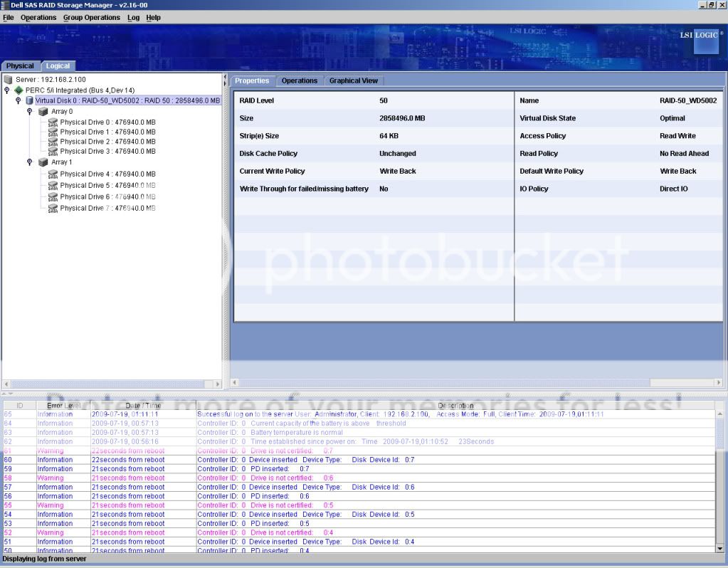The width and height of the screenshot is (728, 568).
Task: Click the PERC 5/i Integrated controller icon
Action: click(19, 90)
